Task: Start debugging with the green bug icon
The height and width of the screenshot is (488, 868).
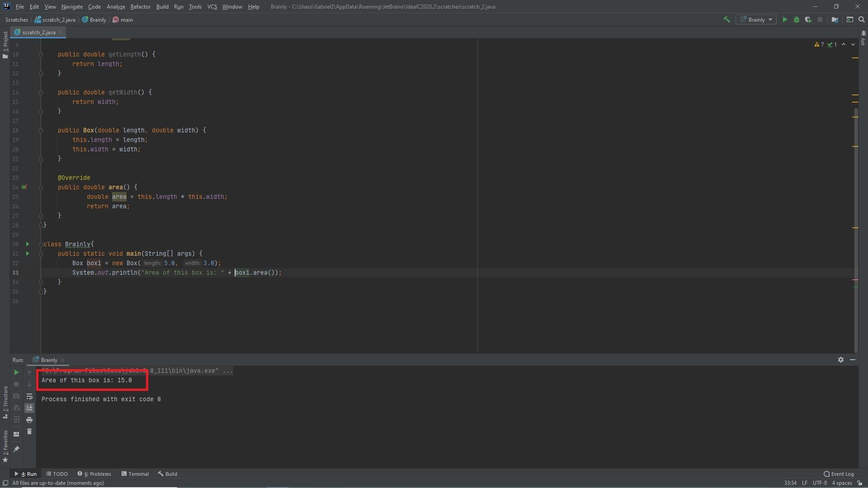Action: point(797,19)
